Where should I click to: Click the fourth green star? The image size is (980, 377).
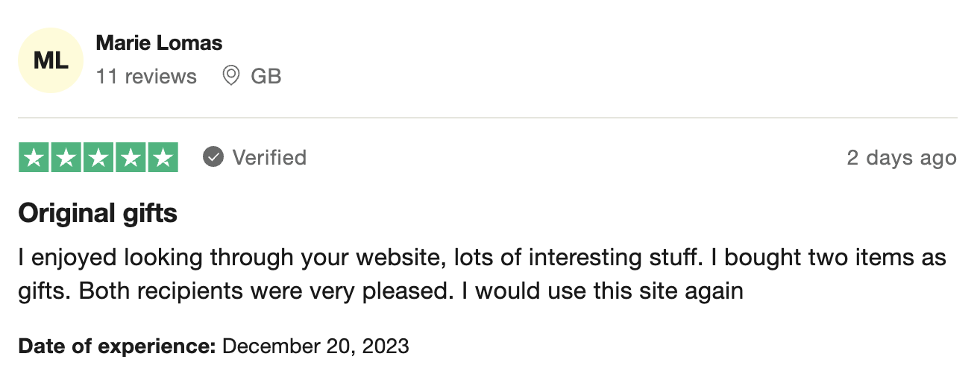131,157
